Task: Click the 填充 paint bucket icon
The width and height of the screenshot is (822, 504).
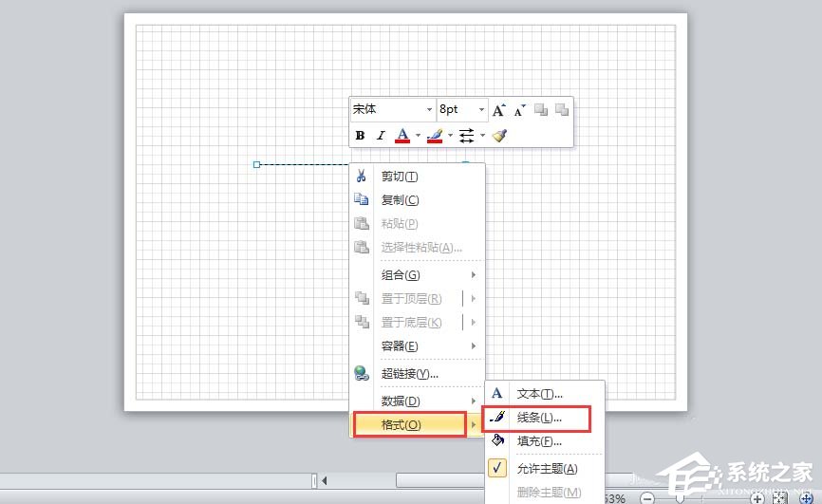Action: pos(498,440)
